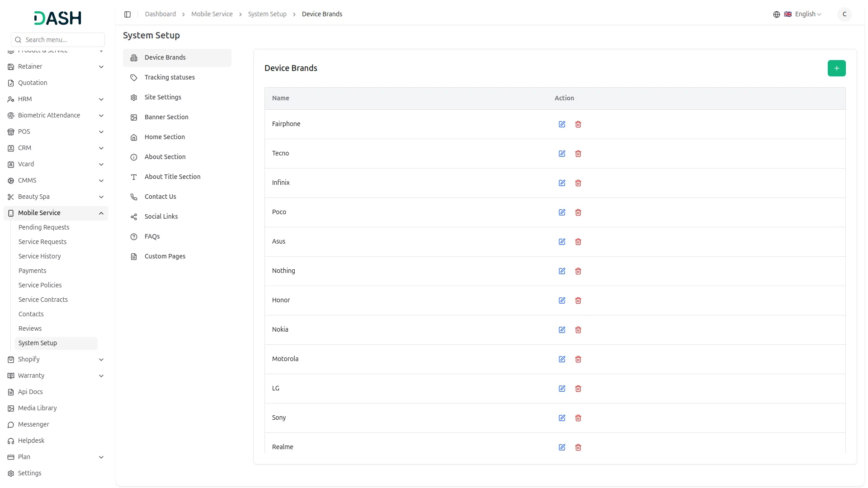This screenshot has height=488, width=868.
Task: Edit the LG brand
Action: coord(562,389)
